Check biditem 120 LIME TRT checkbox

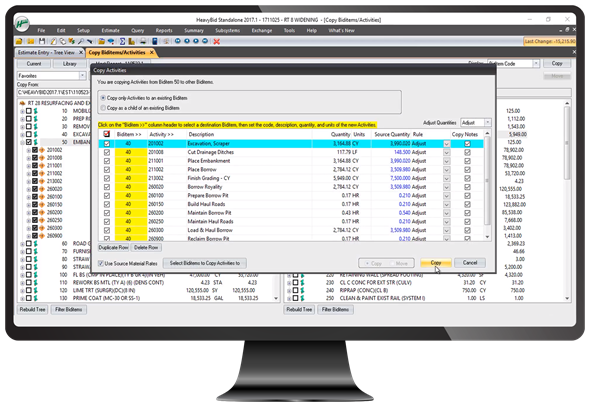29,290
